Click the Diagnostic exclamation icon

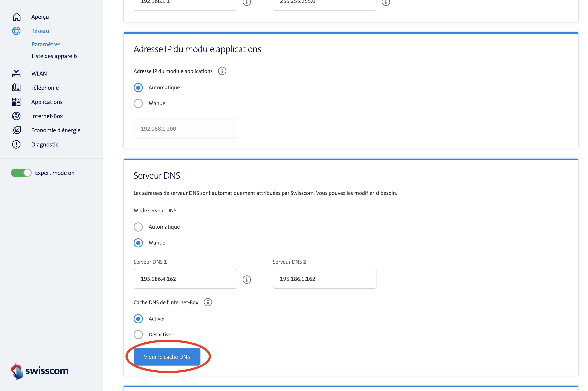click(x=16, y=144)
